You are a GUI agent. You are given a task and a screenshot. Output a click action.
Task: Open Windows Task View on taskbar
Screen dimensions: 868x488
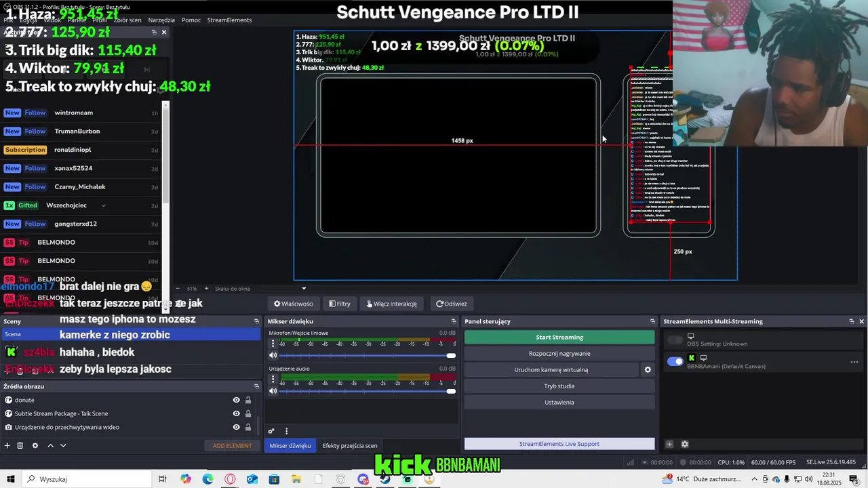tap(163, 479)
